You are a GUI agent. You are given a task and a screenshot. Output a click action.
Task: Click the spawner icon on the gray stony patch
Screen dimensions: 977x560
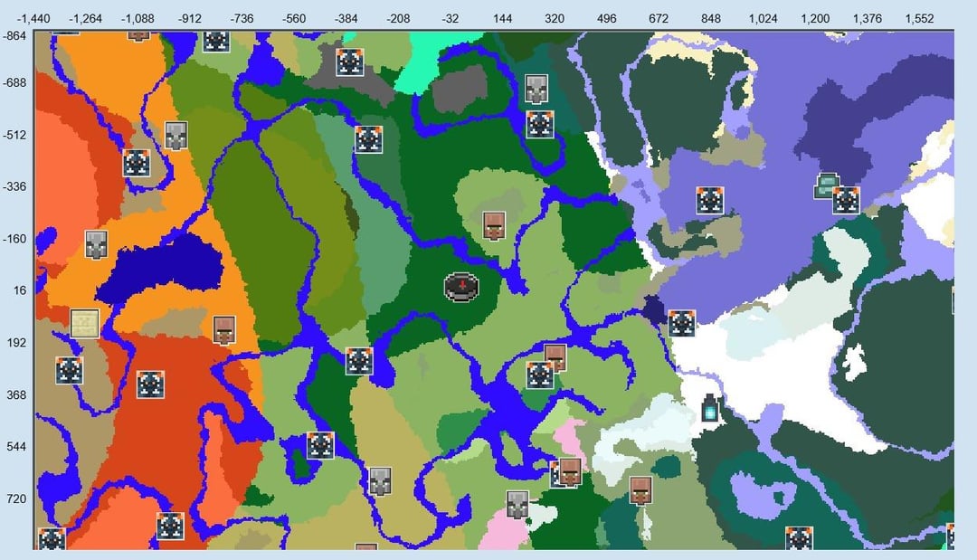click(x=349, y=62)
